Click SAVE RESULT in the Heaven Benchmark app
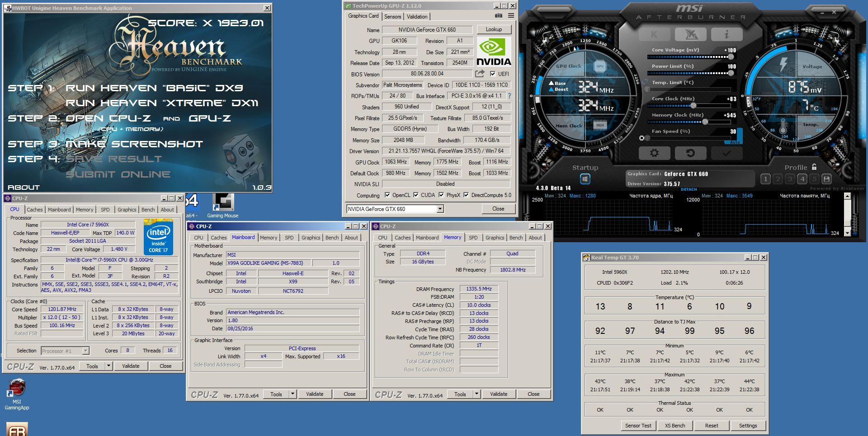The width and height of the screenshot is (868, 436). [114, 159]
